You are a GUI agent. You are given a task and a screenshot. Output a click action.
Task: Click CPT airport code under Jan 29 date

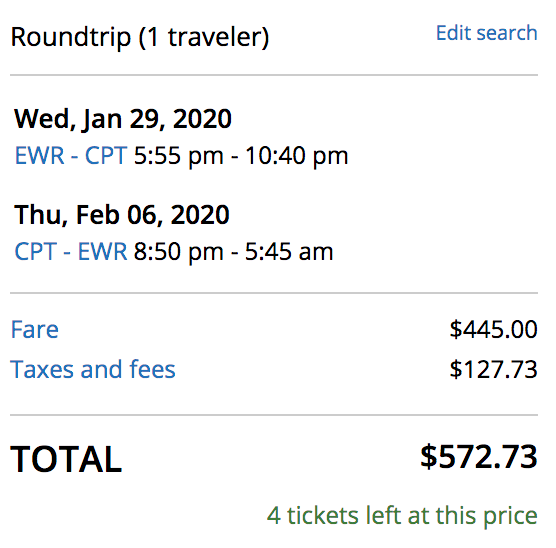click(106, 155)
